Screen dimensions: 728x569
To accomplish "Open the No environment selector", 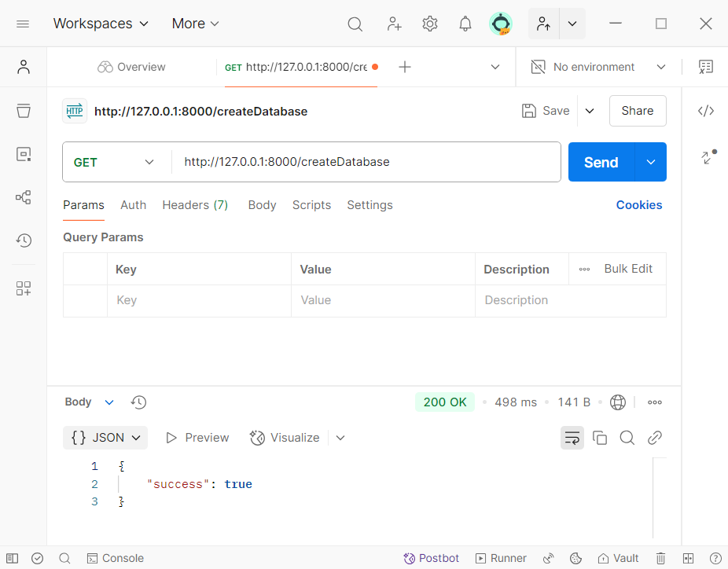I will point(598,67).
